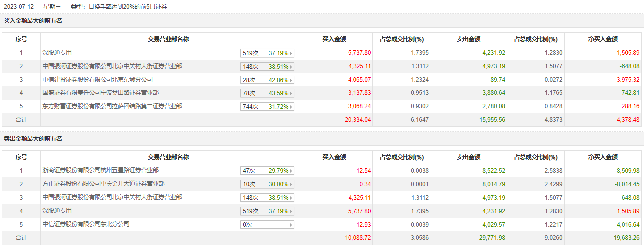
Task: Expand the 28次 42.86% stats box
Action: point(267,80)
